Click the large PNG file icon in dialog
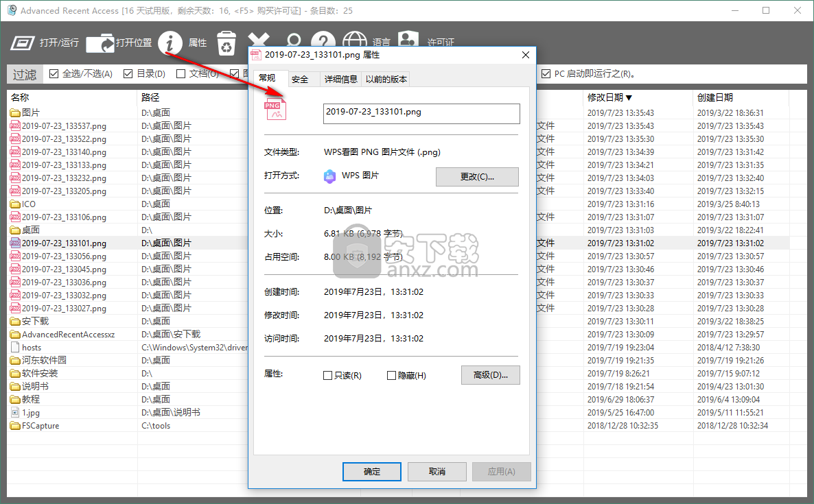Viewport: 814px width, 504px height. [x=275, y=109]
